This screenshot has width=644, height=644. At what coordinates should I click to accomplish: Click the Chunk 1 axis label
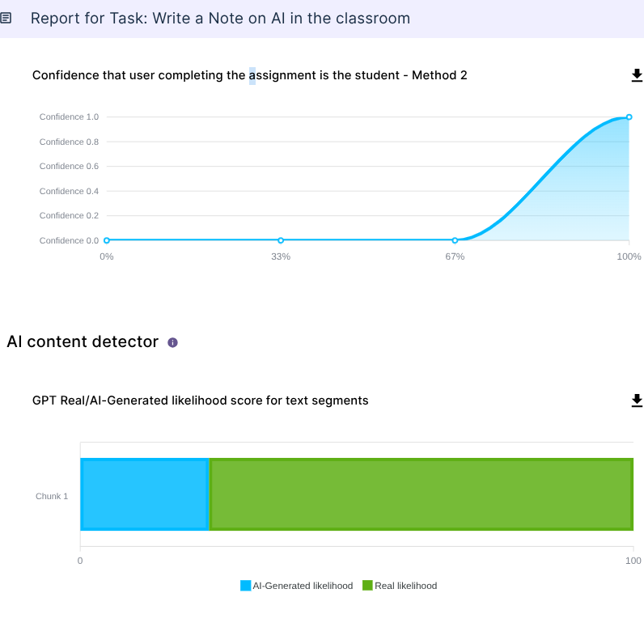click(x=52, y=496)
